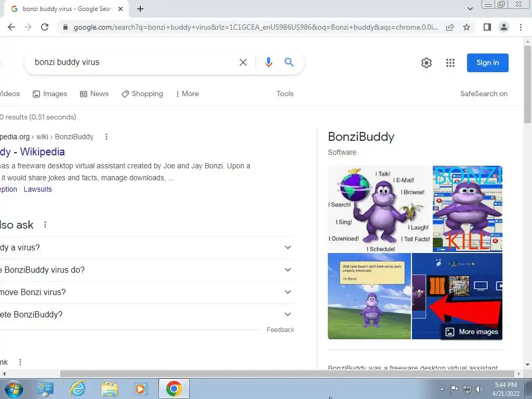Click the 'wiki › BonziBuddy' breadcrumb text
532x399 pixels.
[x=65, y=137]
